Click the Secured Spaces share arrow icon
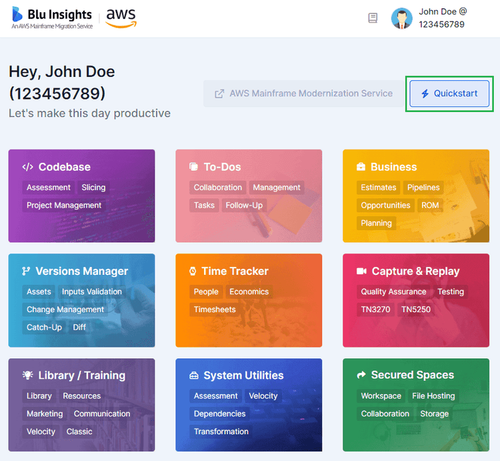 [x=361, y=375]
